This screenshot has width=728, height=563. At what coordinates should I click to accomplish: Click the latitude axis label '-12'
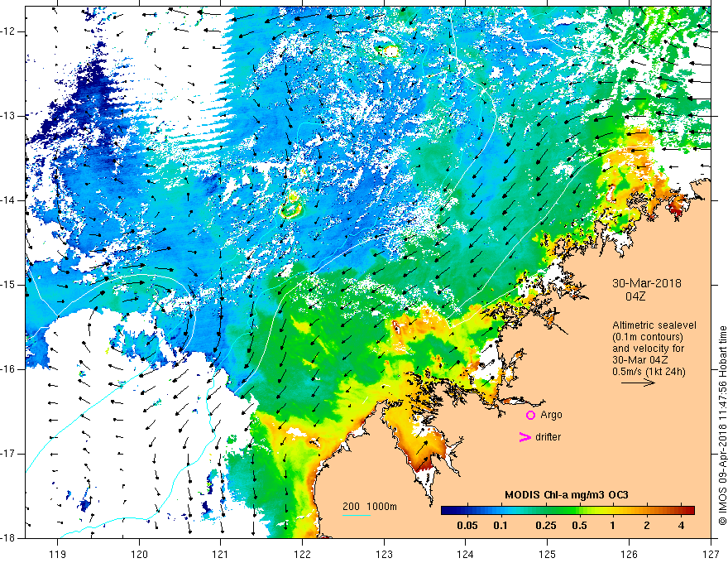click(x=9, y=31)
